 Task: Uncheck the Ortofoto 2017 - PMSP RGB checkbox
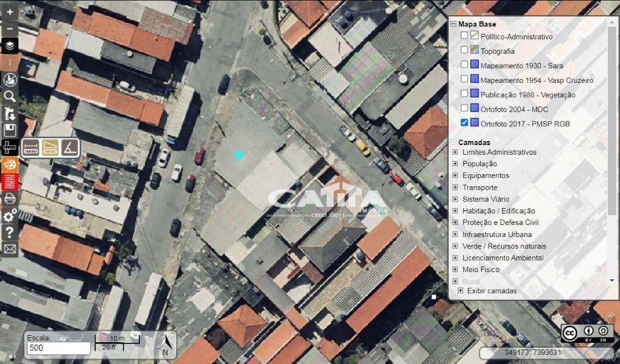[464, 122]
